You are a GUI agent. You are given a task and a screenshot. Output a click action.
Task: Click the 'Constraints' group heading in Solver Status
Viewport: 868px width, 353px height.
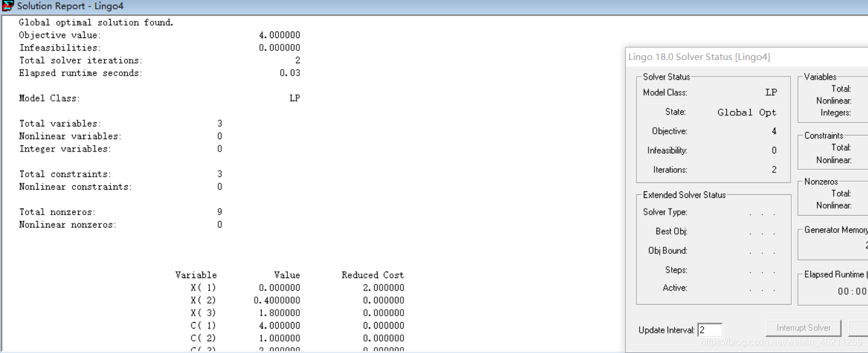(824, 135)
